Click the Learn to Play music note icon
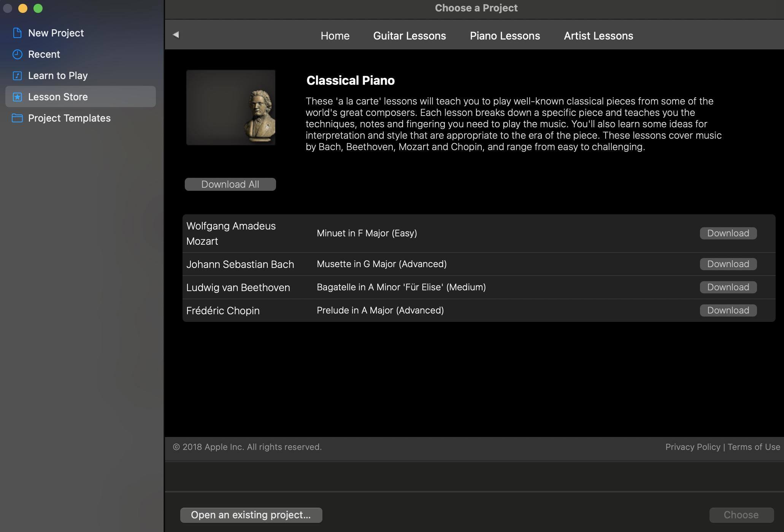 click(17, 76)
